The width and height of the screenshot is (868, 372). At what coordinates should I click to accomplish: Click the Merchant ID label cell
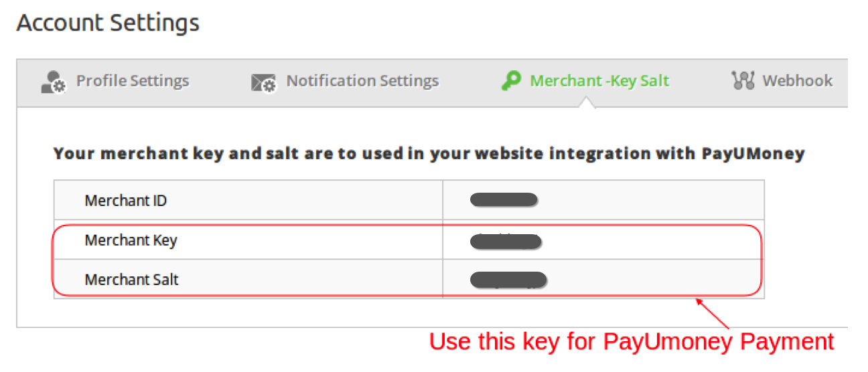pos(248,200)
